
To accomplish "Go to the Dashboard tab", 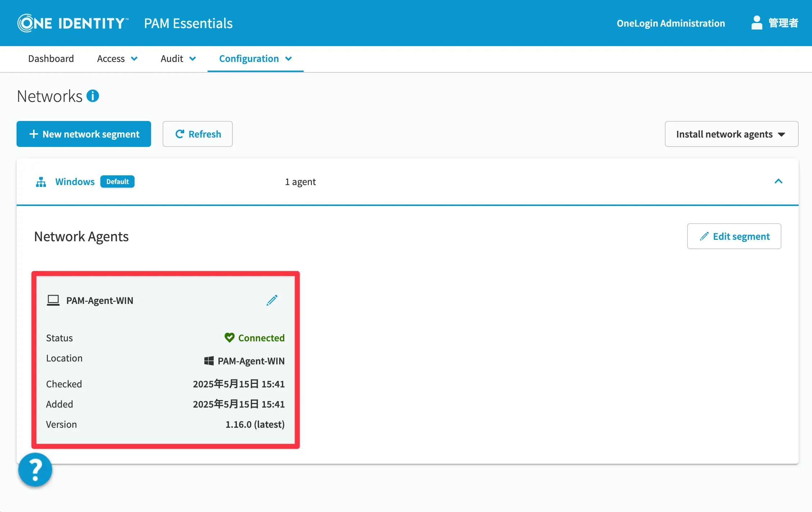I will 51,59.
